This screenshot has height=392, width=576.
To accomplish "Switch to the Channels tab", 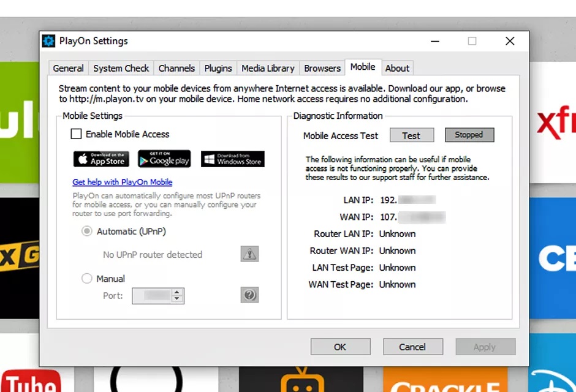I will coord(176,68).
